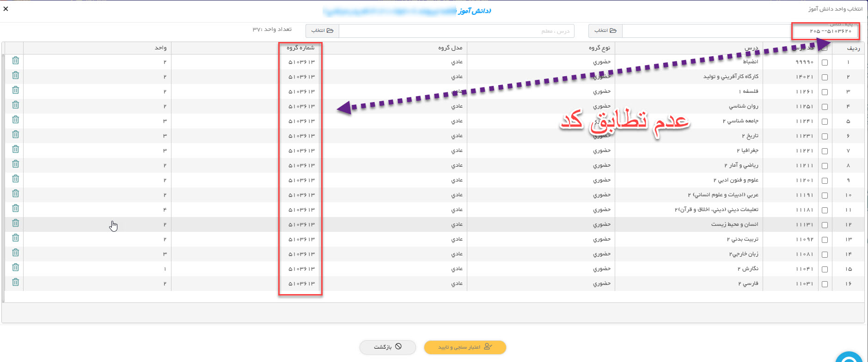The image size is (868, 362).
Task: Delete زبان خارجي۲ row using trash icon
Action: pyautogui.click(x=15, y=253)
